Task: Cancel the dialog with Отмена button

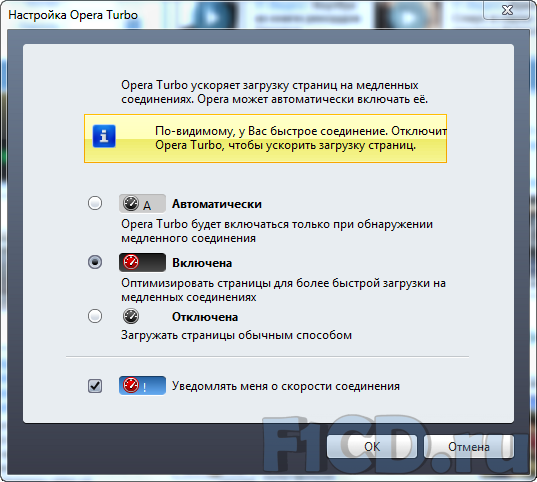Action: click(x=469, y=447)
